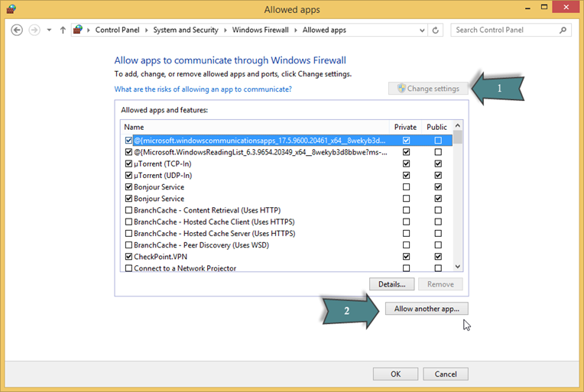Click the forward navigation arrow
Viewport: 584px width, 392px height.
[x=34, y=30]
